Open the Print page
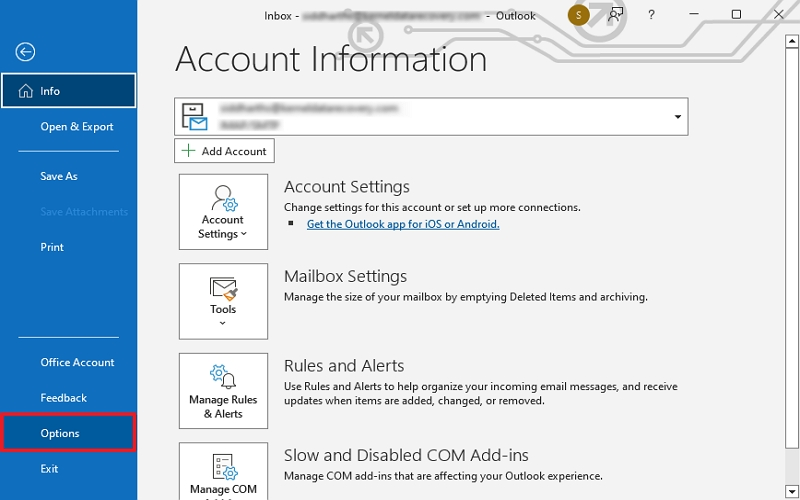The width and height of the screenshot is (800, 500). pos(52,247)
